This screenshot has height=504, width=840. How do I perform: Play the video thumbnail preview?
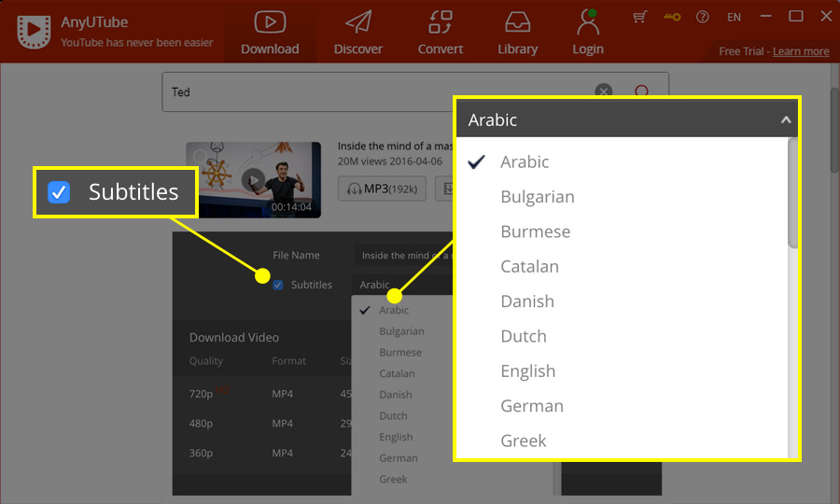tap(253, 180)
